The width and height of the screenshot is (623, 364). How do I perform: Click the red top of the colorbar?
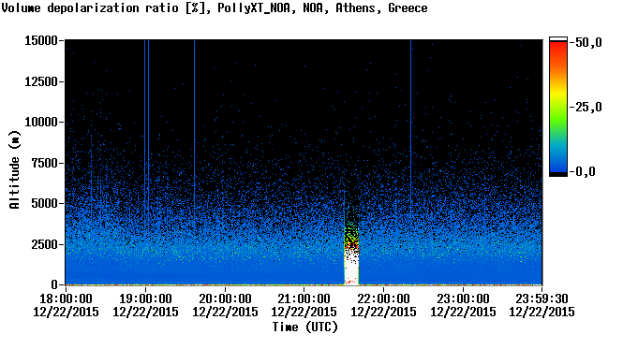(x=558, y=50)
